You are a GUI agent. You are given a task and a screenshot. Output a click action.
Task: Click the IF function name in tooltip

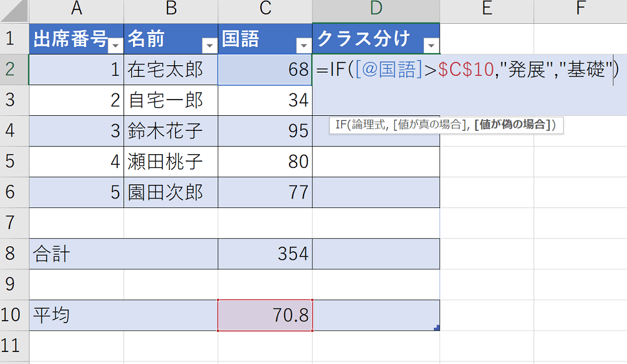point(340,125)
